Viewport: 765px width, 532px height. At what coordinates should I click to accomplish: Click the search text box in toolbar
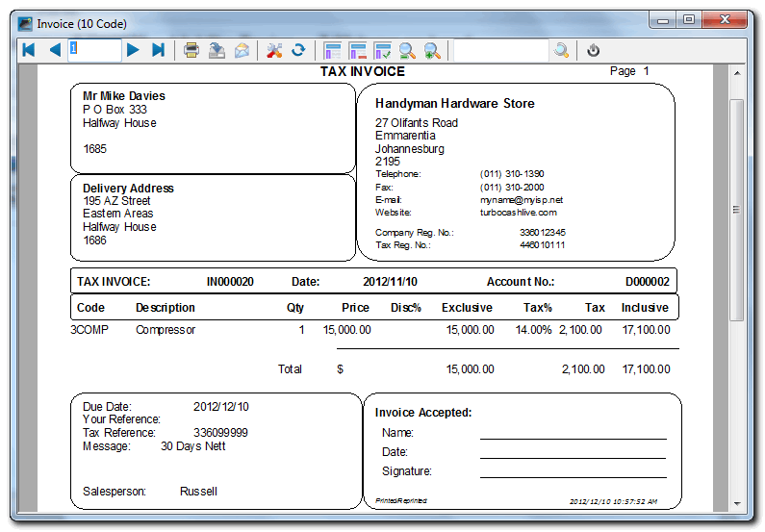click(499, 50)
